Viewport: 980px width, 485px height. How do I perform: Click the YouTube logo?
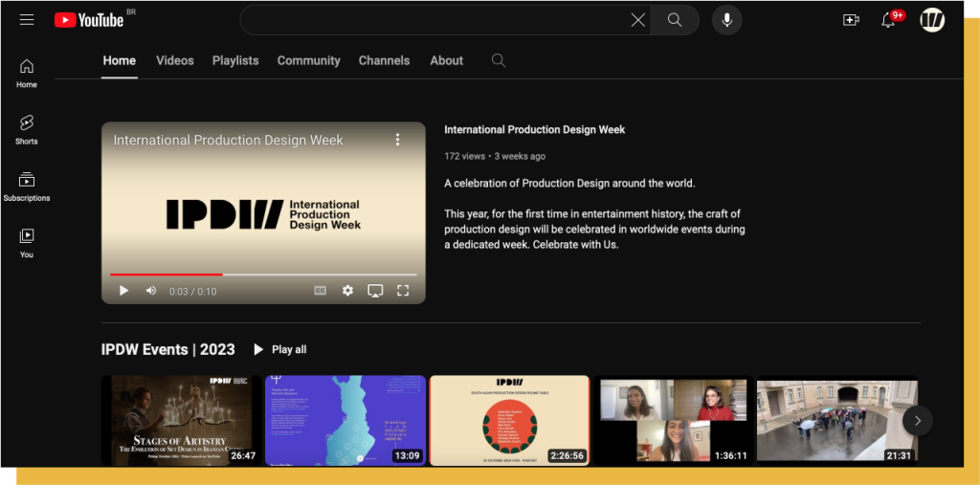89,20
